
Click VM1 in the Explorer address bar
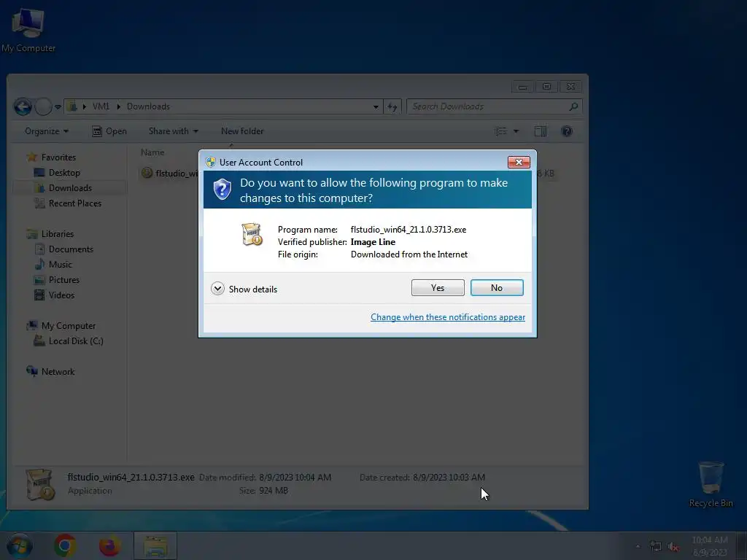101,106
